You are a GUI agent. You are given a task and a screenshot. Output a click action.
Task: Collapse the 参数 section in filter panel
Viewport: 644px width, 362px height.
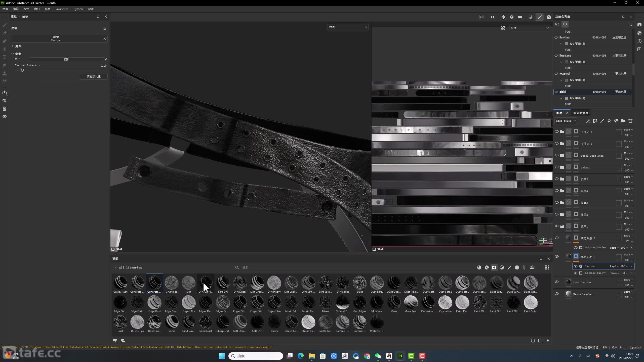(13, 54)
